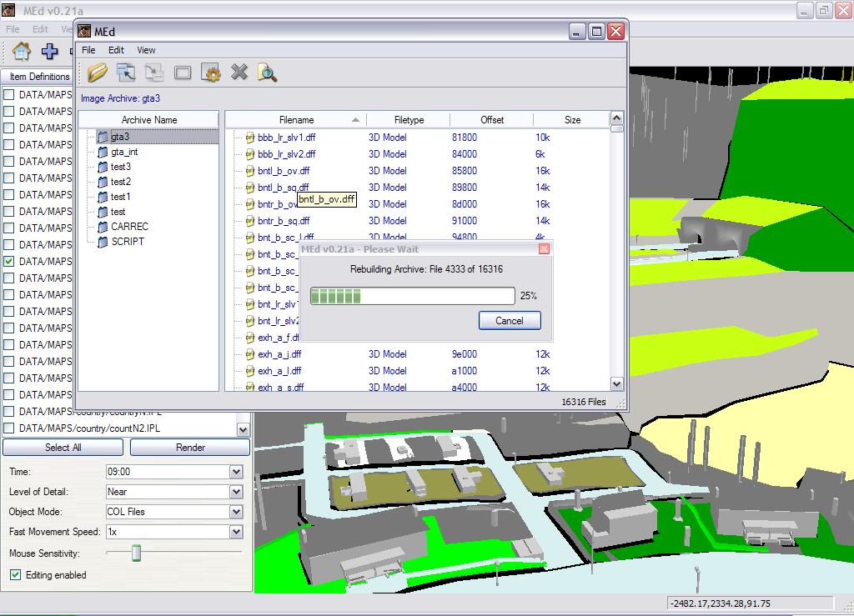Open the Level of Detail dropdown

(x=236, y=492)
